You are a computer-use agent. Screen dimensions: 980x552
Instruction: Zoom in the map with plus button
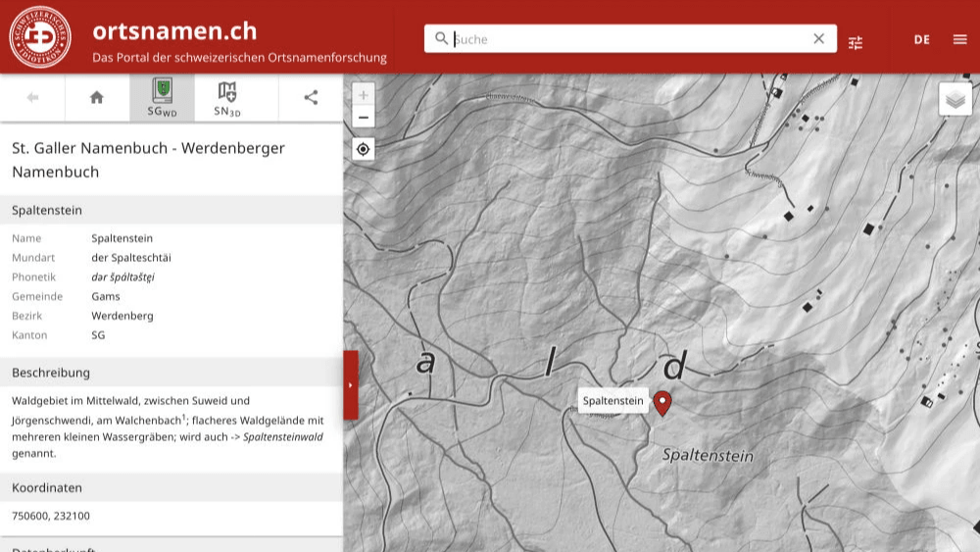click(x=364, y=95)
